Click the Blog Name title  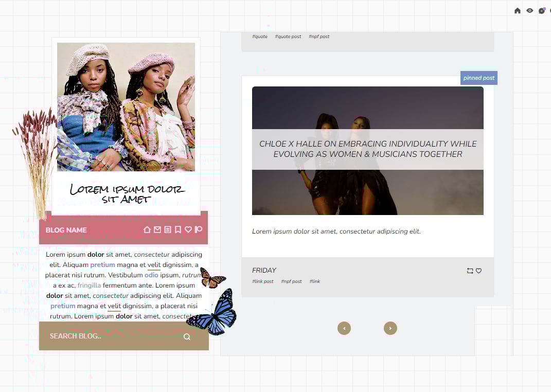coord(66,230)
